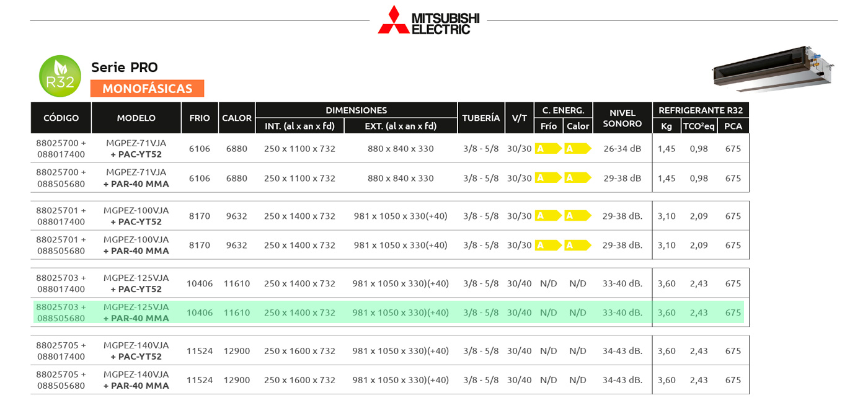Viewport: 868px width, 403px height.
Task: Click the green R32 refrigerant badge
Action: [60, 76]
